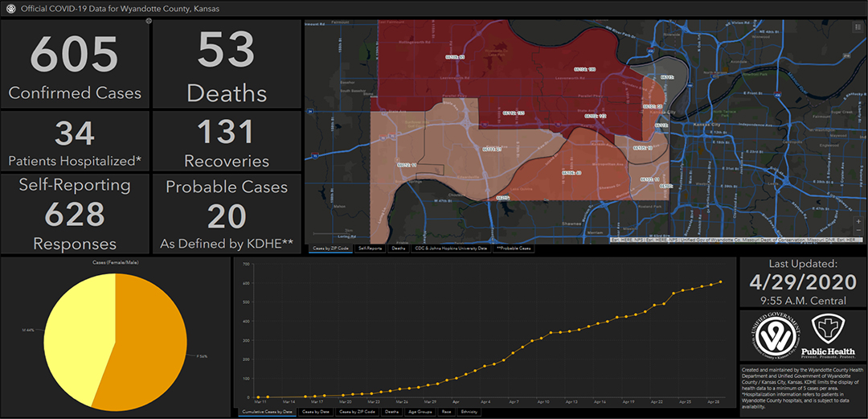Zoom out on the map
868x419 pixels.
tap(858, 231)
